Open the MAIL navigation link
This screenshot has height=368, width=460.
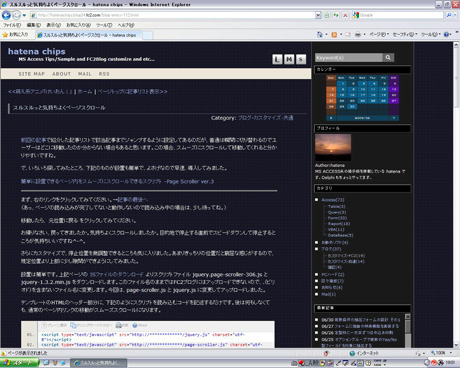click(85, 74)
